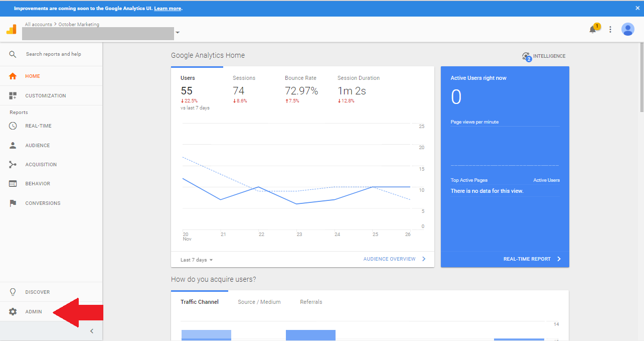Click the Page views per minute label
This screenshot has width=644, height=341.
474,122
